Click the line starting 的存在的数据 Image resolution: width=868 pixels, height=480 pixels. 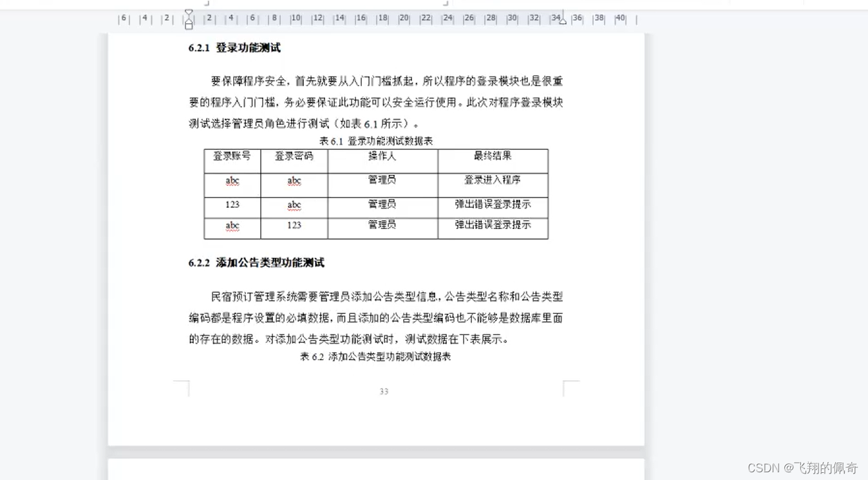click(348, 339)
